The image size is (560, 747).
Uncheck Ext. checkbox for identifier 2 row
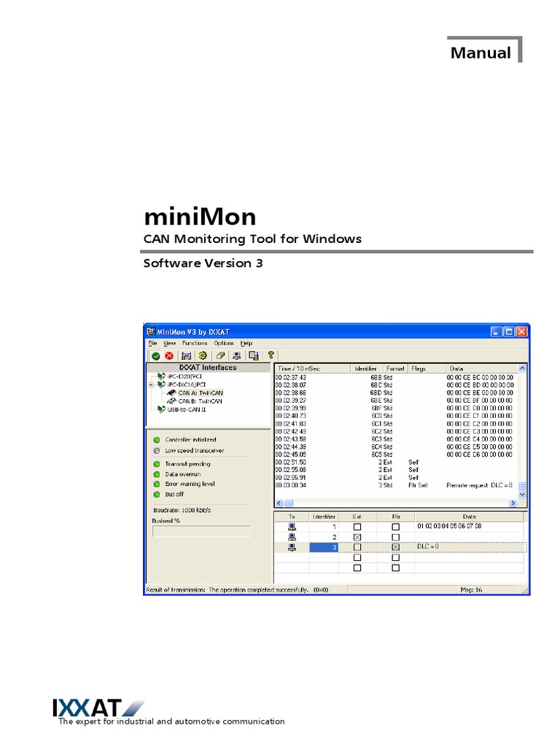coord(357,538)
